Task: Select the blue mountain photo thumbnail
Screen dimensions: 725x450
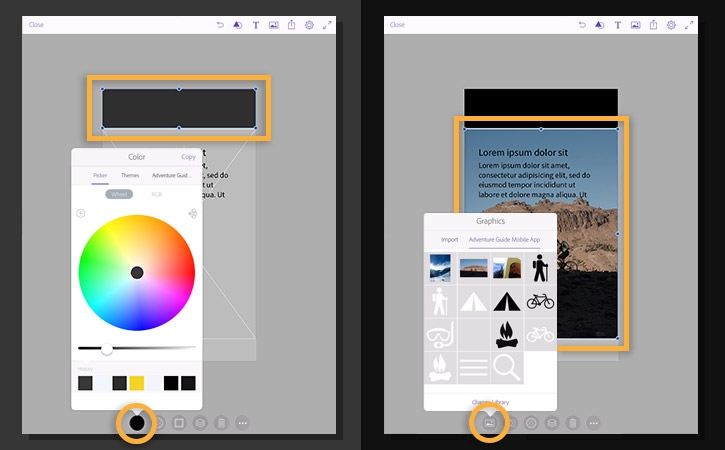Action: tap(440, 268)
